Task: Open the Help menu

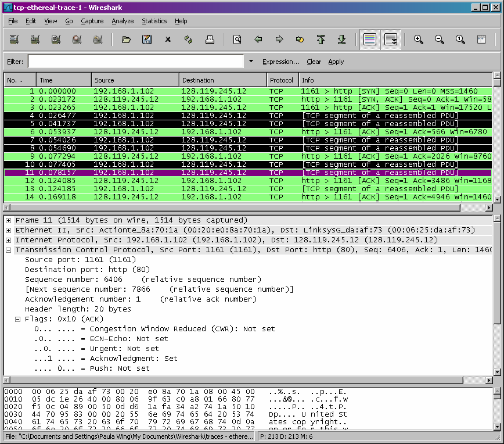Action: click(181, 21)
